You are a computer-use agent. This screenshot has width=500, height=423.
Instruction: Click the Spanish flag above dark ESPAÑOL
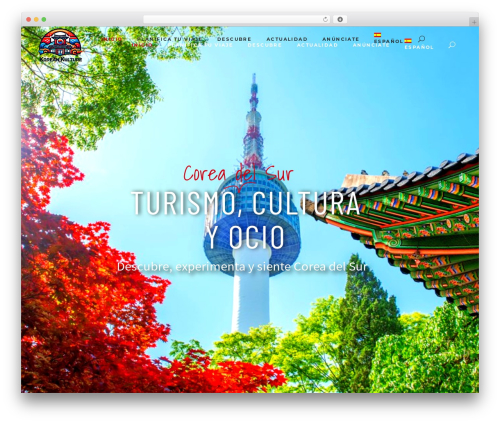tap(377, 35)
